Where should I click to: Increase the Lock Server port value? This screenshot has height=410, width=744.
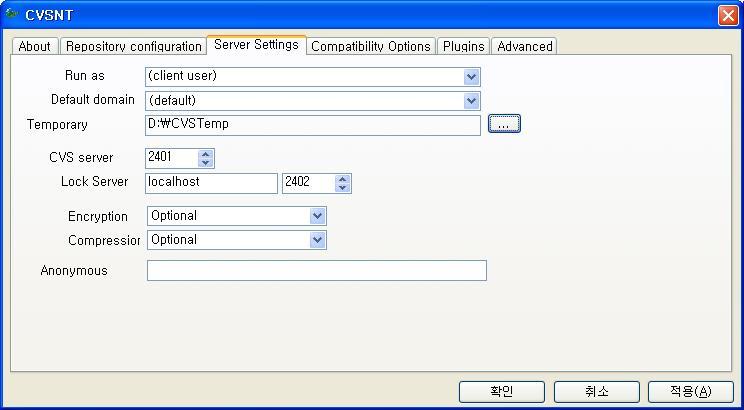(x=343, y=179)
